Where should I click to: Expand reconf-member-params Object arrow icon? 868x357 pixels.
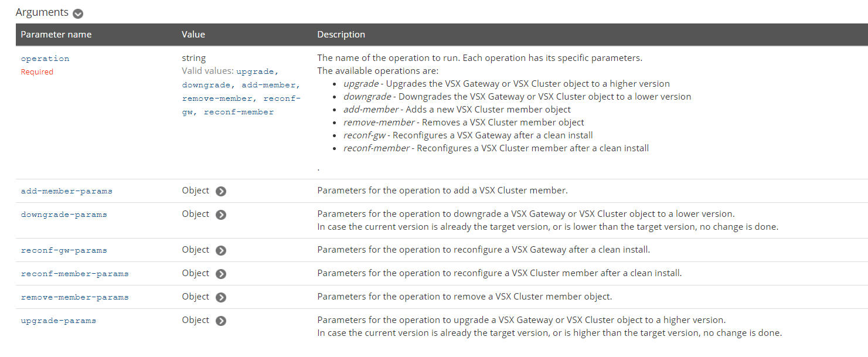click(220, 274)
